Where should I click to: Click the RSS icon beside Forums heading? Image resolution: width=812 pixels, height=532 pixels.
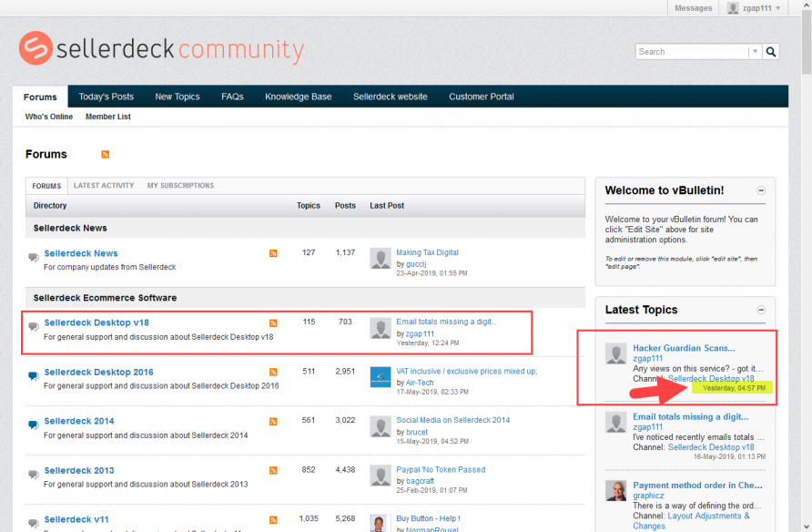(106, 155)
